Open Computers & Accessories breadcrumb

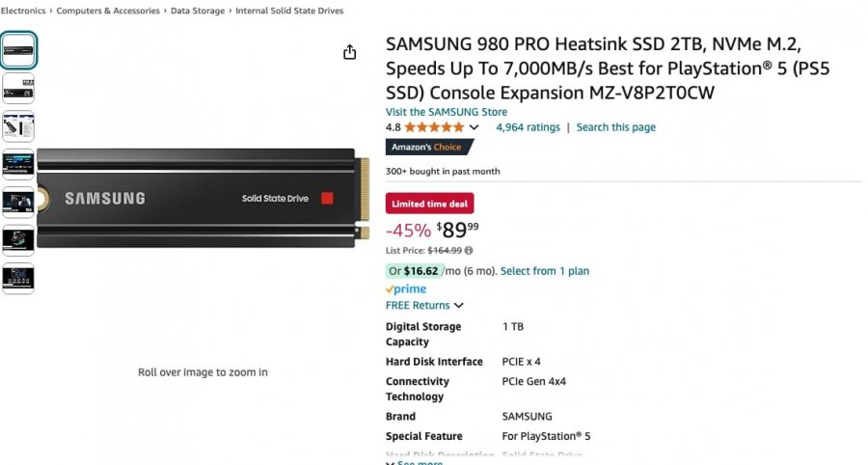108,11
